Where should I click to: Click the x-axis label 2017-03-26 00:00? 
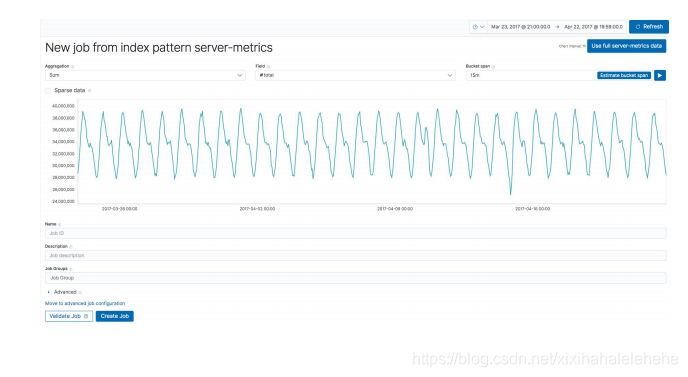pyautogui.click(x=119, y=209)
